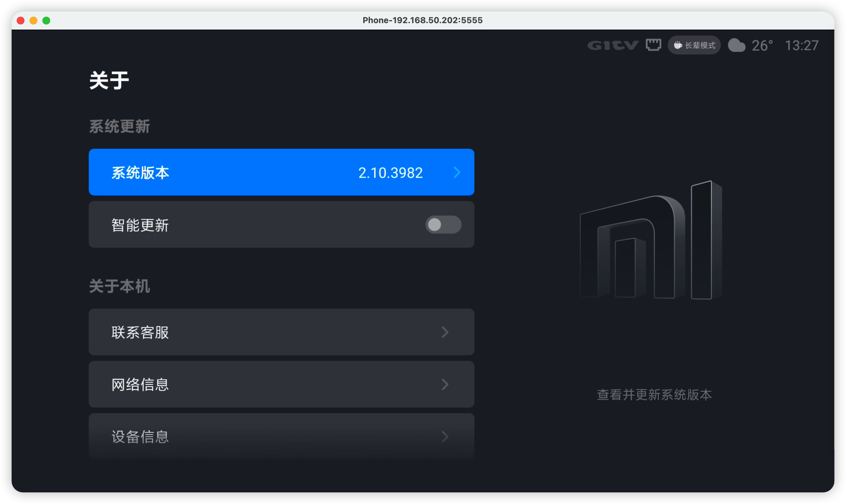Open 网络信息 using its chevron arrow
Image resolution: width=846 pixels, height=504 pixels.
tap(445, 384)
